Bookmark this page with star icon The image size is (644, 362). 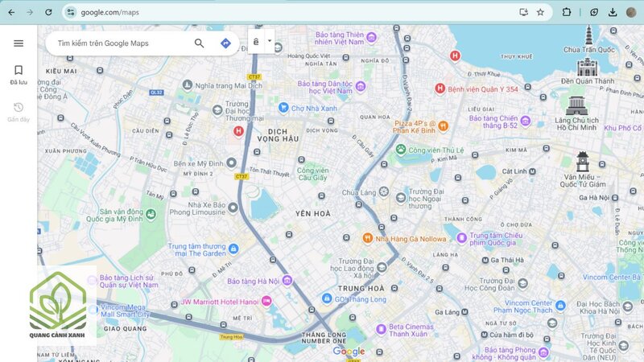540,12
